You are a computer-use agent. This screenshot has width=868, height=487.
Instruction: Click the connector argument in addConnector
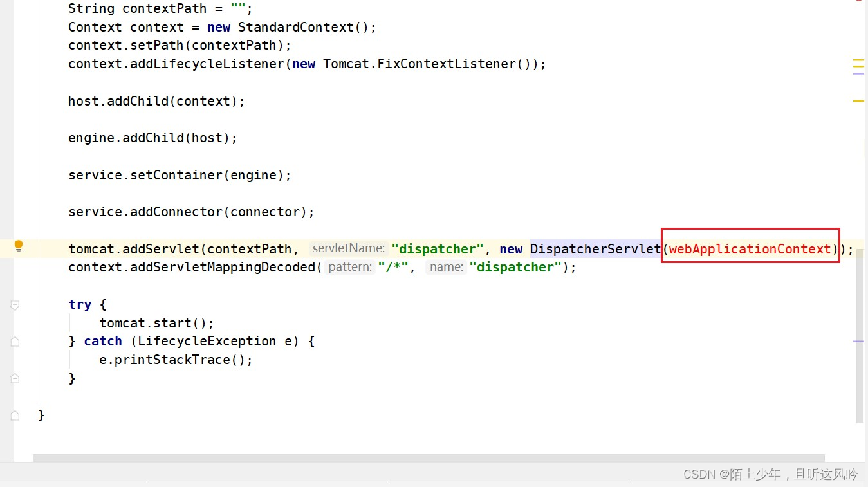coord(265,212)
